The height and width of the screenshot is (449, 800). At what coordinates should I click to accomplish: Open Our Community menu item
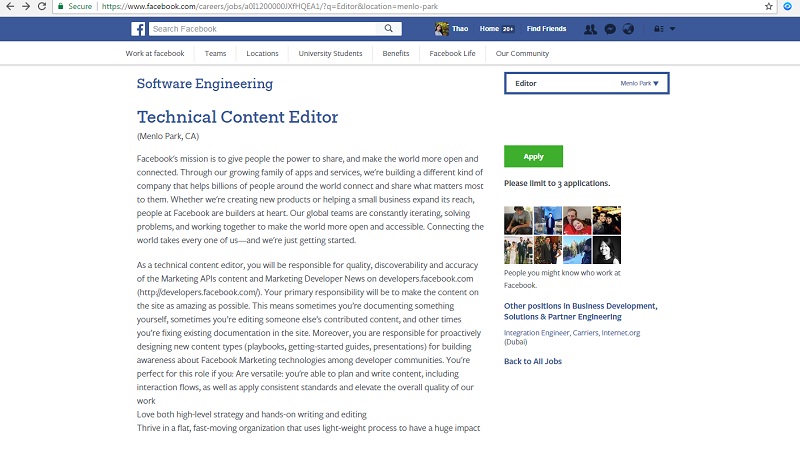(522, 53)
